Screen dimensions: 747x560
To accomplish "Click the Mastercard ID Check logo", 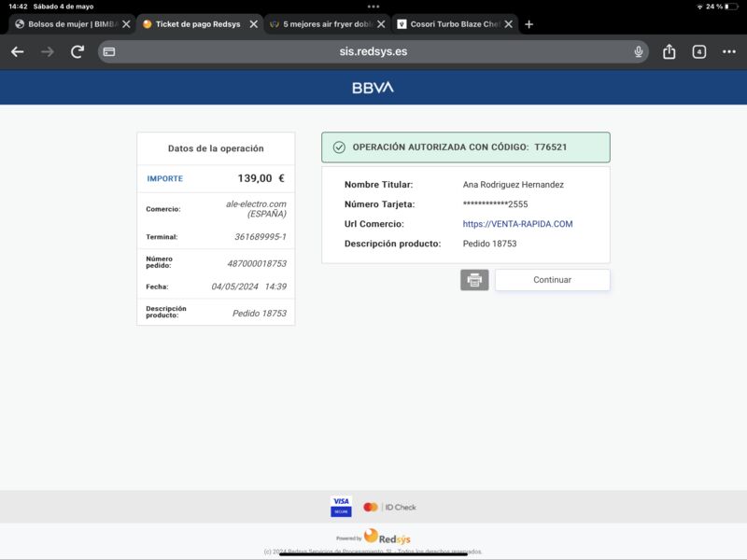I will tap(389, 507).
